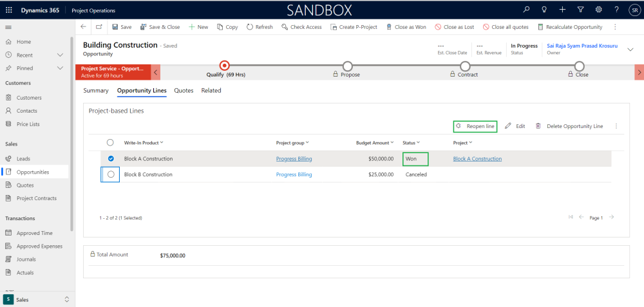This screenshot has width=644, height=307.
Task: Open Block A Construction project link
Action: coord(477,159)
